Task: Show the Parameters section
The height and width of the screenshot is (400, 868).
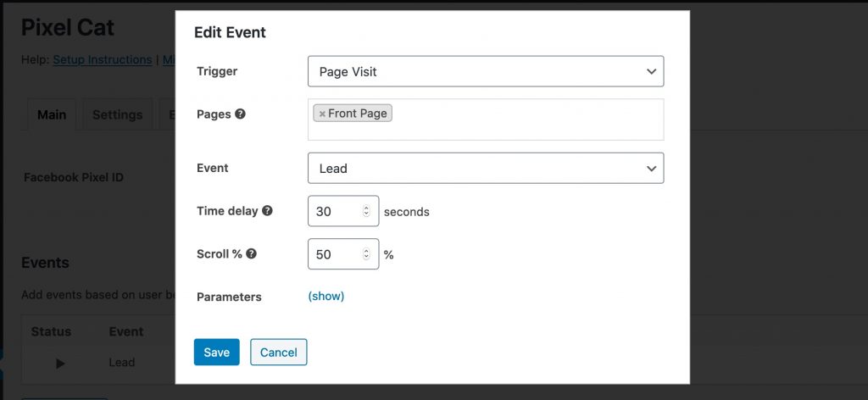Action: pos(325,297)
